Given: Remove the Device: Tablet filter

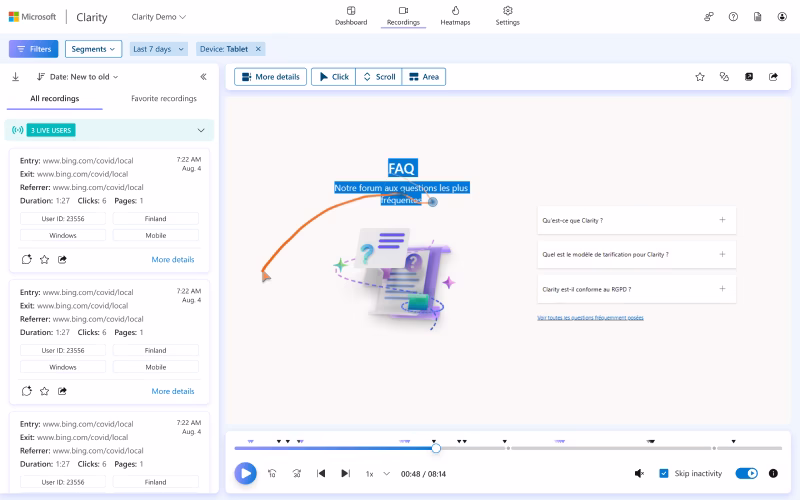Looking at the screenshot, I should pyautogui.click(x=258, y=49).
